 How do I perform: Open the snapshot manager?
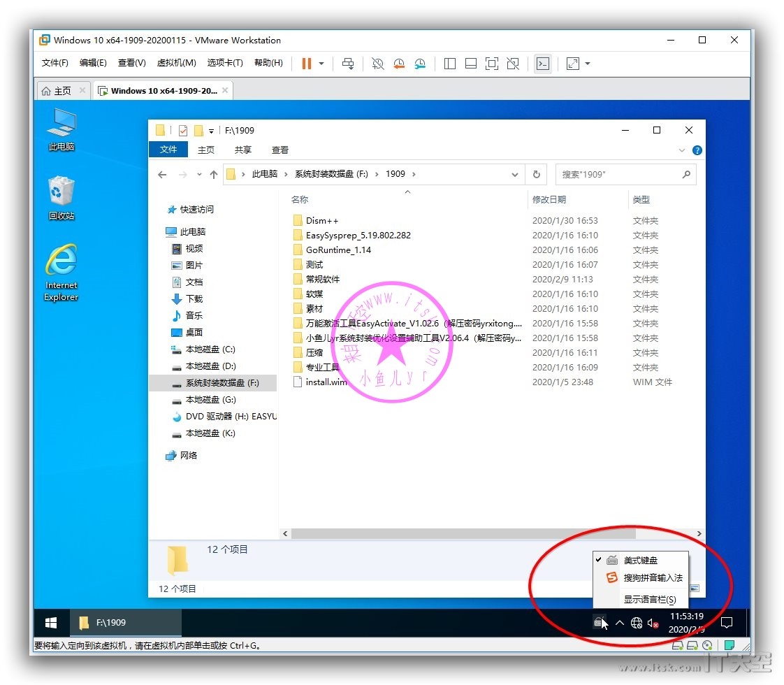click(x=420, y=64)
